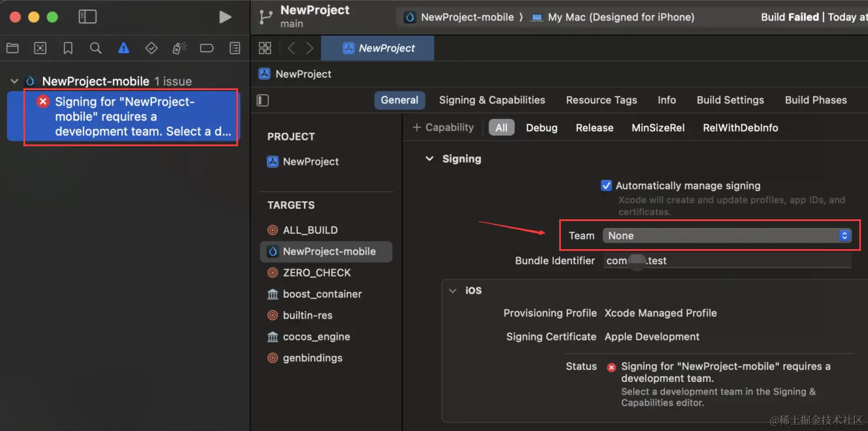The width and height of the screenshot is (868, 431).
Task: Go back with the left chevron
Action: pyautogui.click(x=291, y=48)
